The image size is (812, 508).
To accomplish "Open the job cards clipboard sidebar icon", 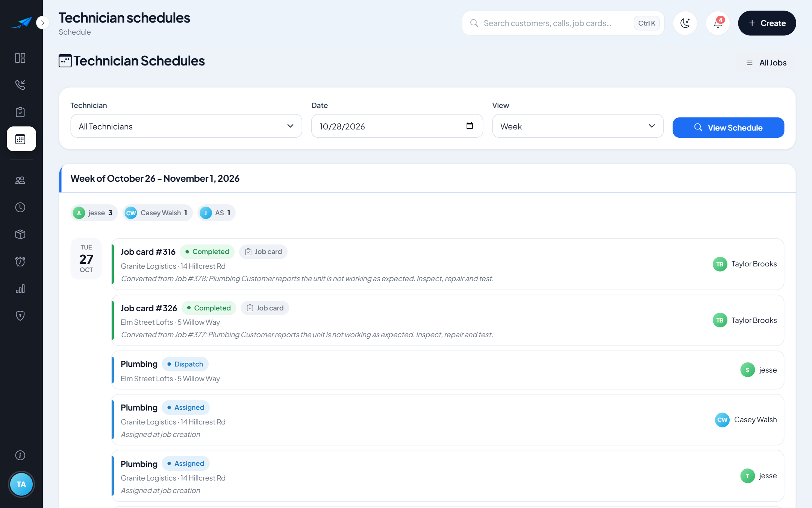I will [20, 112].
